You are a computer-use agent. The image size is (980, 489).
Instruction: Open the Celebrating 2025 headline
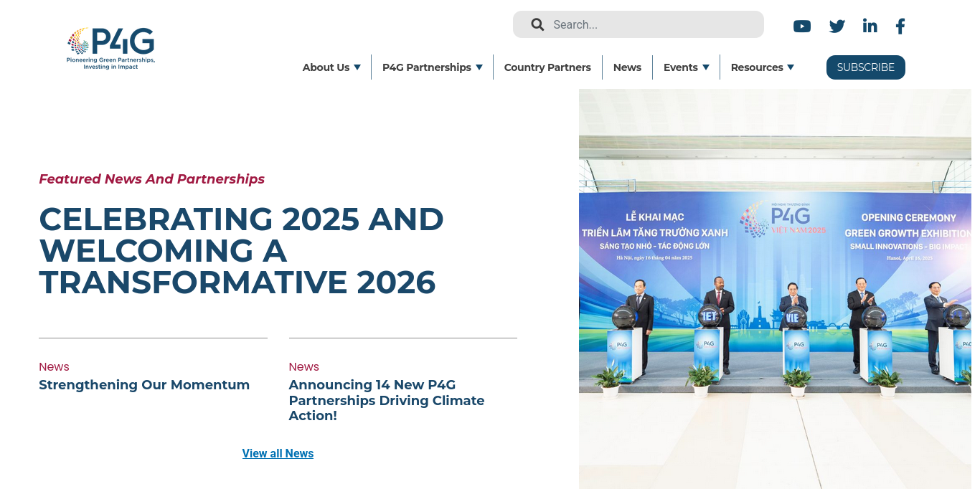click(x=241, y=250)
